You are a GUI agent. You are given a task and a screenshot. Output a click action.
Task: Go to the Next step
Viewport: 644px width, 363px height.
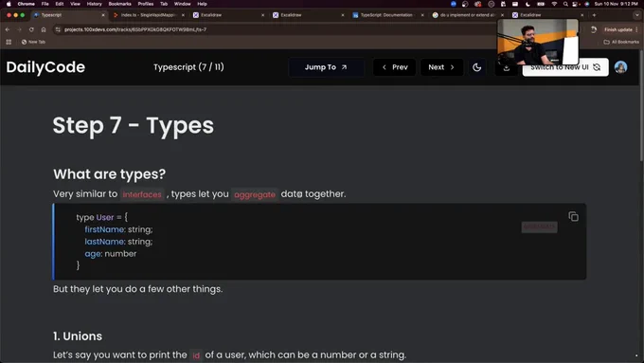[441, 67]
